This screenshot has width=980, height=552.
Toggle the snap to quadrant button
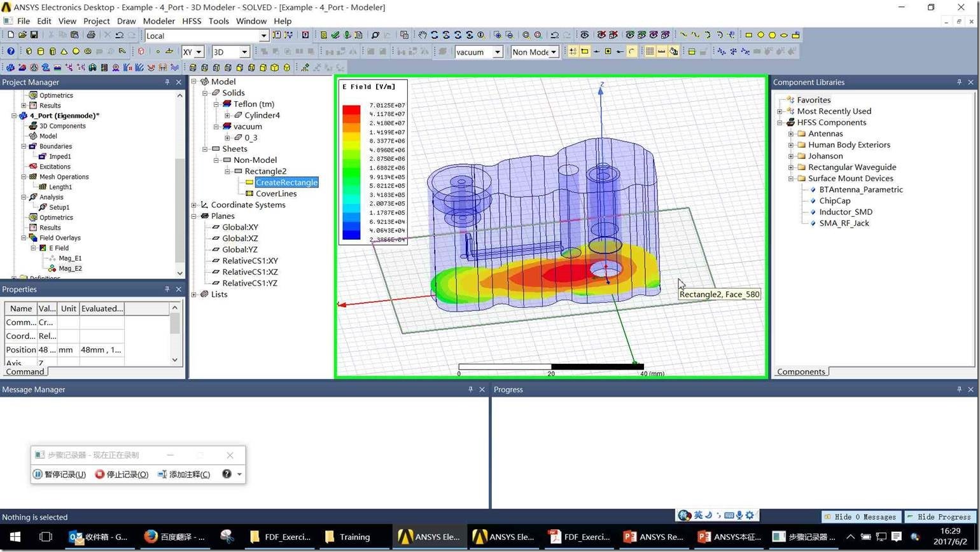[620, 52]
